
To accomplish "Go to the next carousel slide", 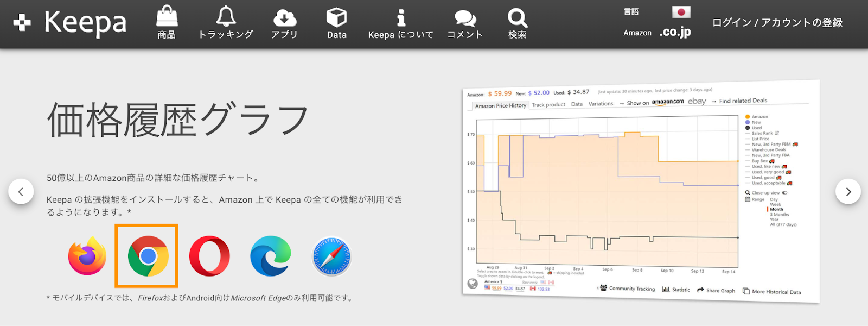I will click(848, 191).
